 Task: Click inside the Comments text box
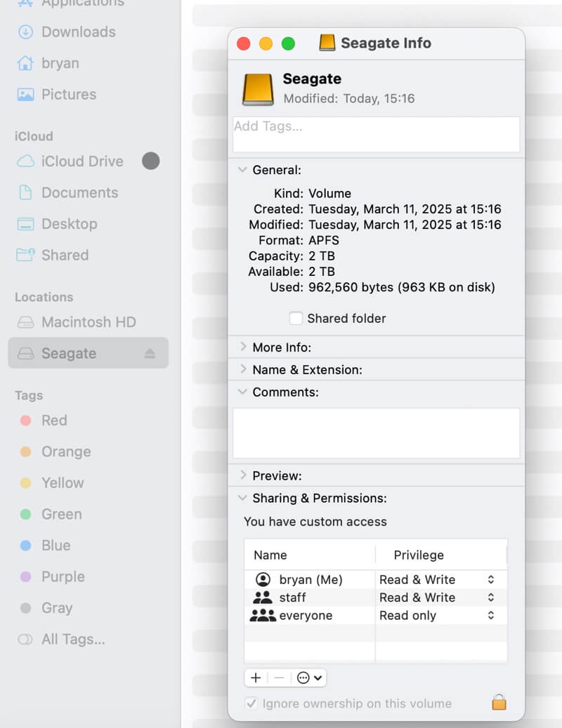376,432
